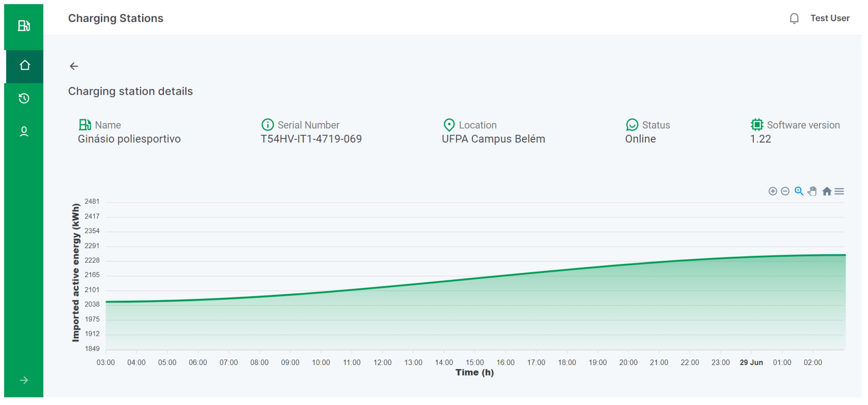Toggle chart panning hand tool
The height and width of the screenshot is (405, 868).
tap(812, 191)
